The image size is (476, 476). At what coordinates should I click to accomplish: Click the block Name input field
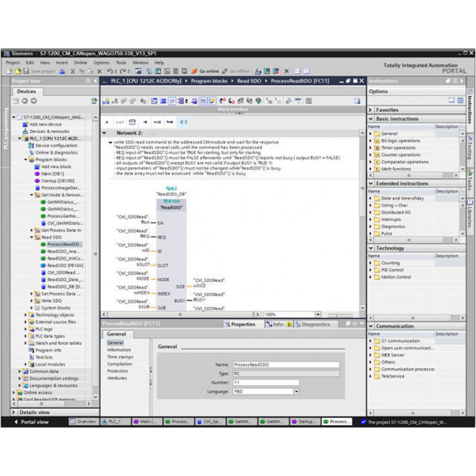286,364
